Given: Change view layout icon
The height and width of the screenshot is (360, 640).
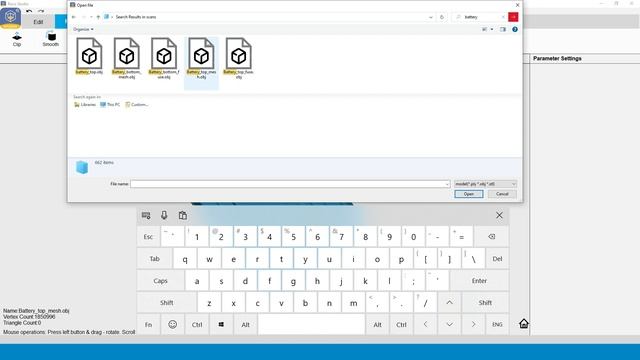Looking at the screenshot, I should click(x=484, y=29).
